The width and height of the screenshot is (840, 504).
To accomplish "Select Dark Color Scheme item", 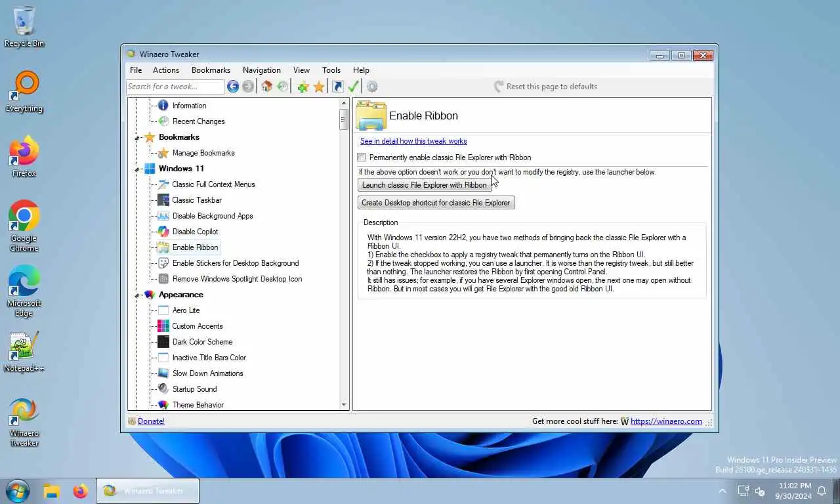I will pos(202,342).
